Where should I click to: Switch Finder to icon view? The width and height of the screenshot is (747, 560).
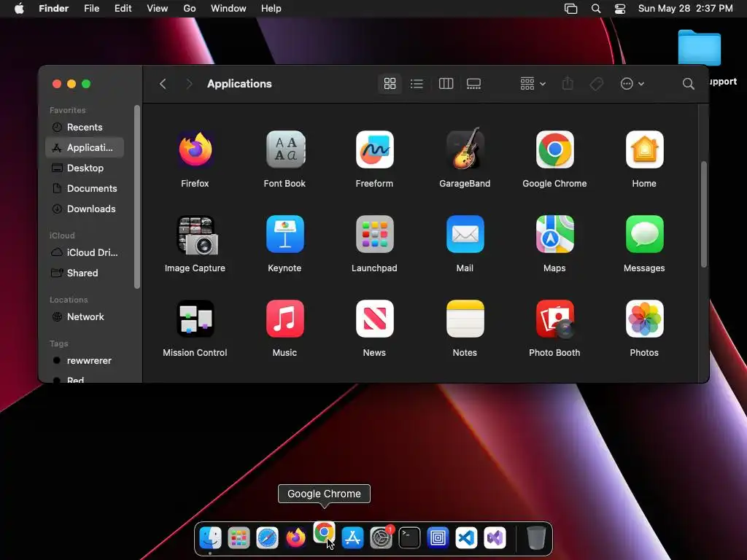click(390, 84)
